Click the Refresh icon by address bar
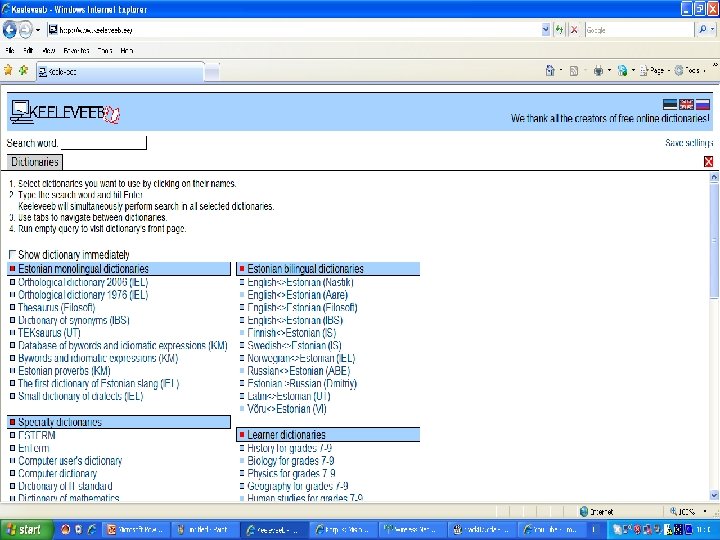 click(559, 30)
